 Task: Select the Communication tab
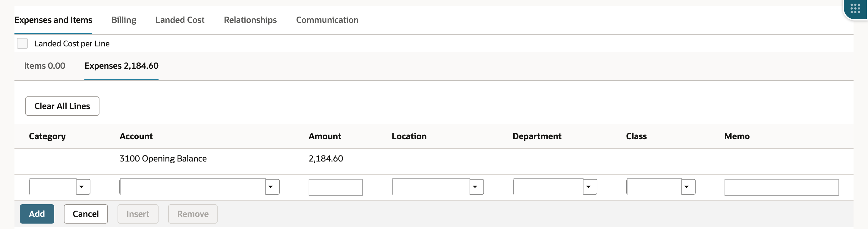327,20
